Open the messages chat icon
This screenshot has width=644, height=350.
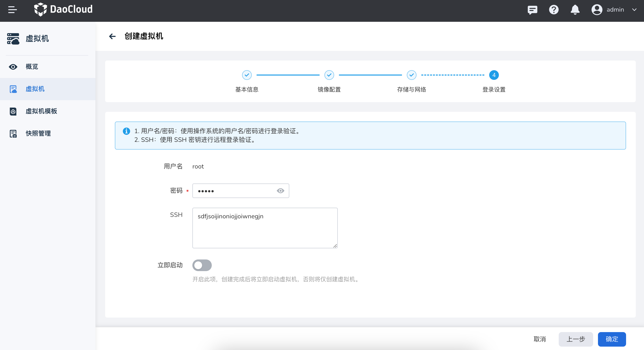[532, 10]
